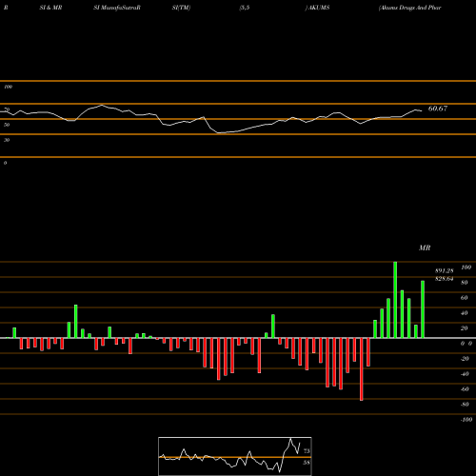476x476 pixels.
Task: Click the '55' label in mini chart
Action: coord(307,463)
